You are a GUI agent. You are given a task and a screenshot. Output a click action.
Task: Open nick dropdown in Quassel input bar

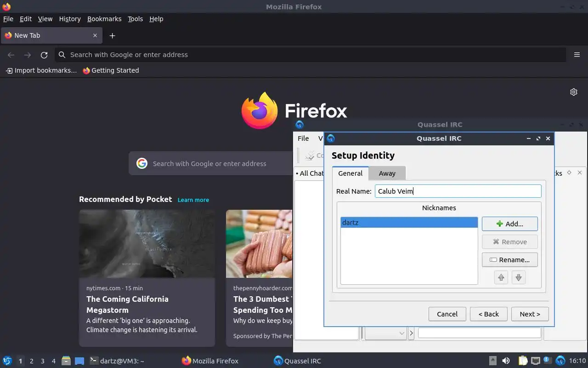point(385,333)
